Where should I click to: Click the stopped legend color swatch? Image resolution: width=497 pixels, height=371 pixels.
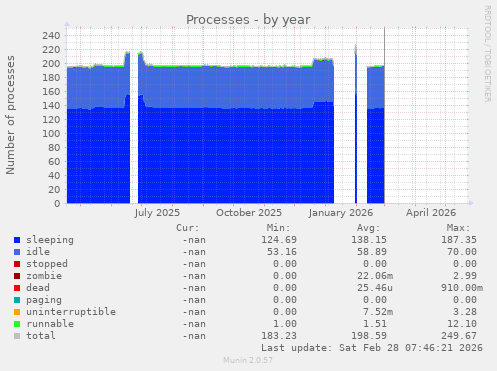[x=17, y=264]
